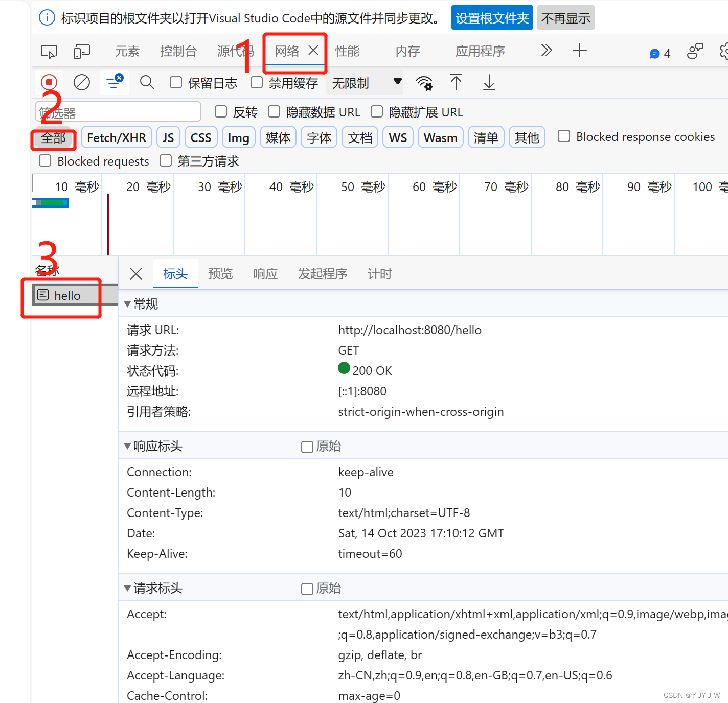The width and height of the screenshot is (728, 703).
Task: Collapse the 常规 section
Action: (x=127, y=303)
